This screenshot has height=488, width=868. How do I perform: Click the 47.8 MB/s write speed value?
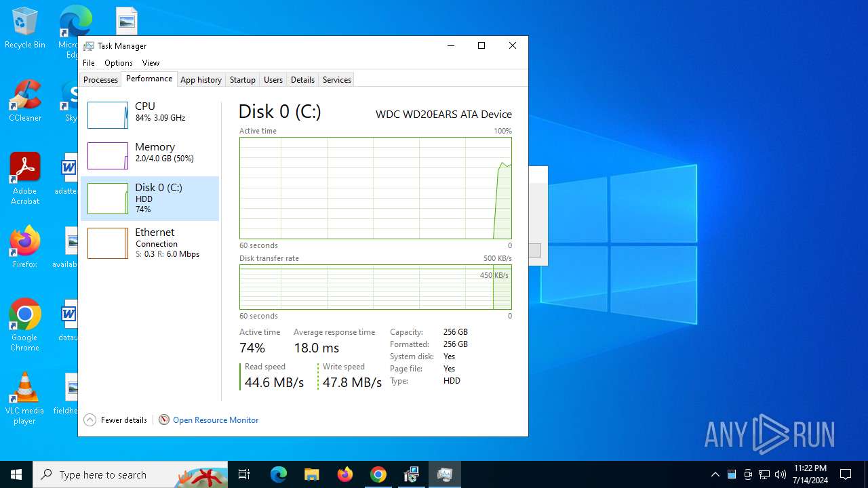352,382
